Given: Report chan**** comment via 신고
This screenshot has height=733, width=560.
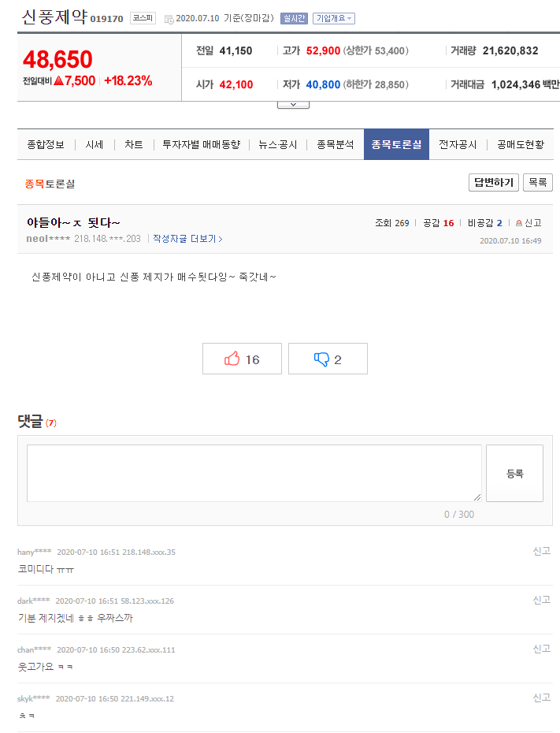Looking at the screenshot, I should point(542,649).
